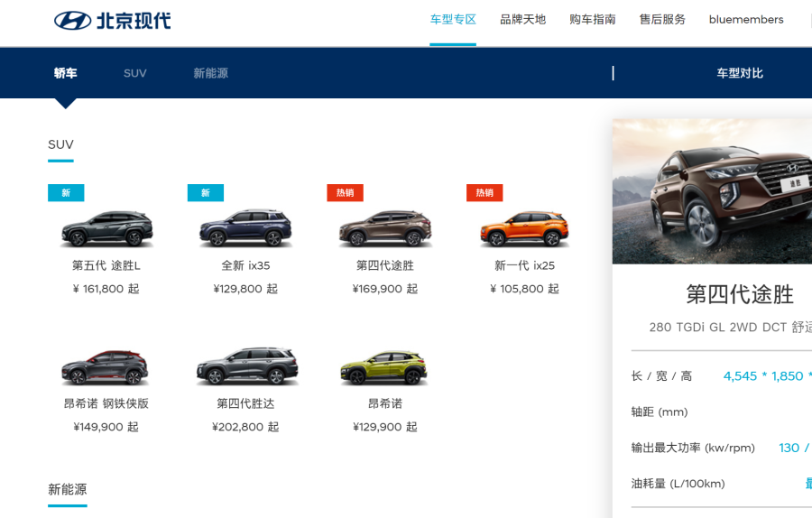Click the Beijing Hyundai logo
Image resolution: width=812 pixels, height=518 pixels.
113,21
